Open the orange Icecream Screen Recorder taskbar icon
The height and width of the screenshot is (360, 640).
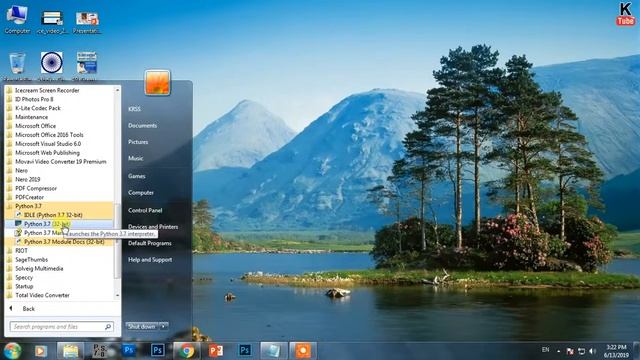(303, 351)
